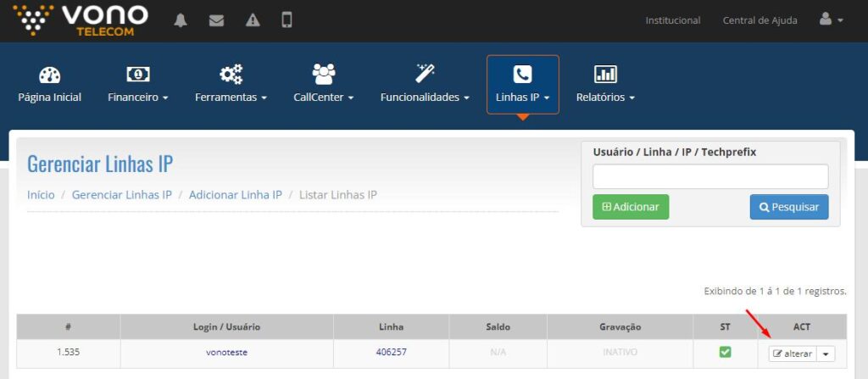Viewport: 868px width, 379px height.
Task: Expand the Ferramentas menu
Action: point(231,84)
